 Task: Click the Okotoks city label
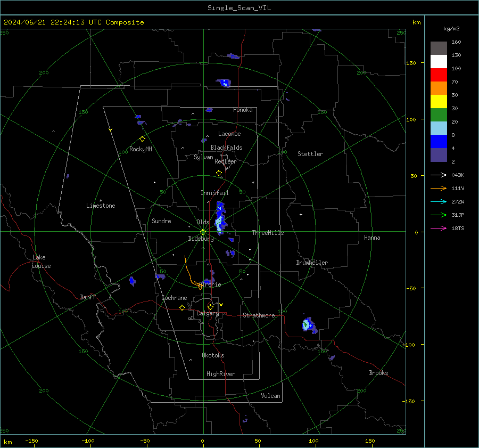click(x=213, y=355)
